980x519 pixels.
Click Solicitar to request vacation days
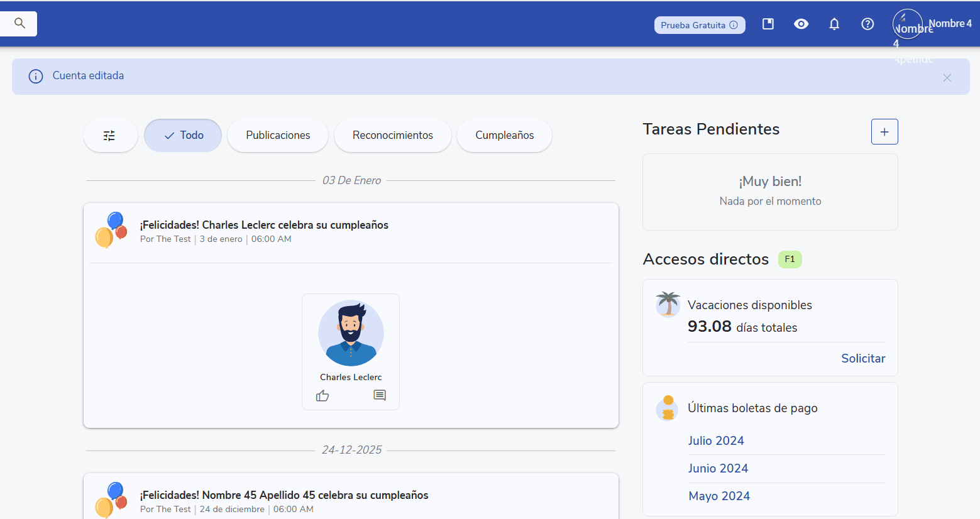(862, 358)
